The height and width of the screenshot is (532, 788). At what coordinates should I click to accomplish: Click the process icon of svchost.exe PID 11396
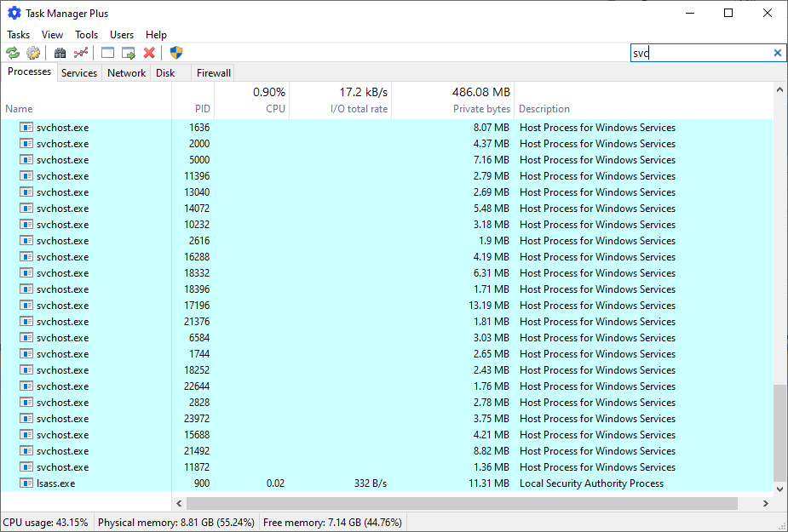[26, 176]
